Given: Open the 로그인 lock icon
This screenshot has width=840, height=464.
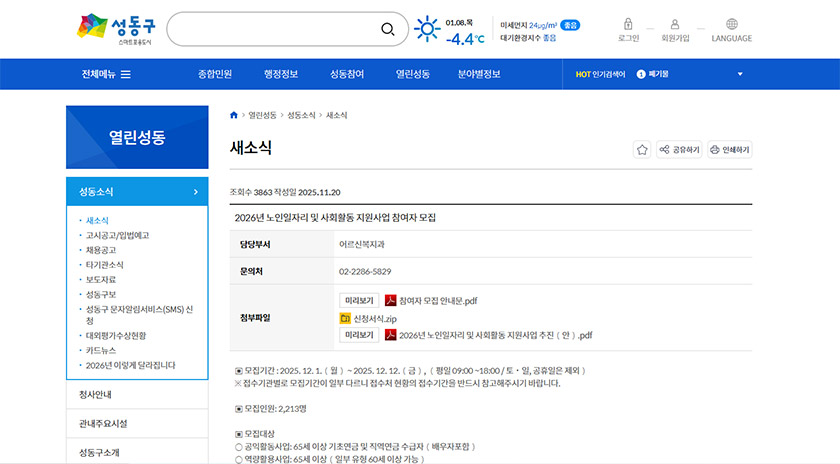Looking at the screenshot, I should [628, 24].
